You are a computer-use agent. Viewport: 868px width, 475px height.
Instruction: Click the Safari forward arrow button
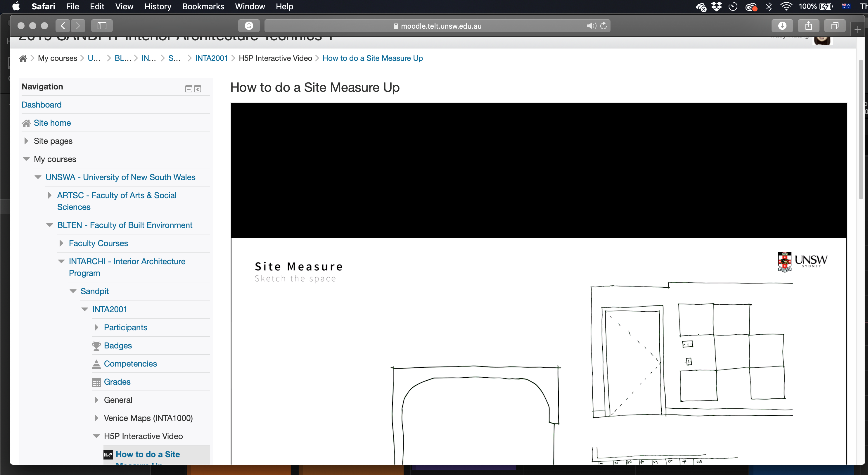click(x=78, y=26)
